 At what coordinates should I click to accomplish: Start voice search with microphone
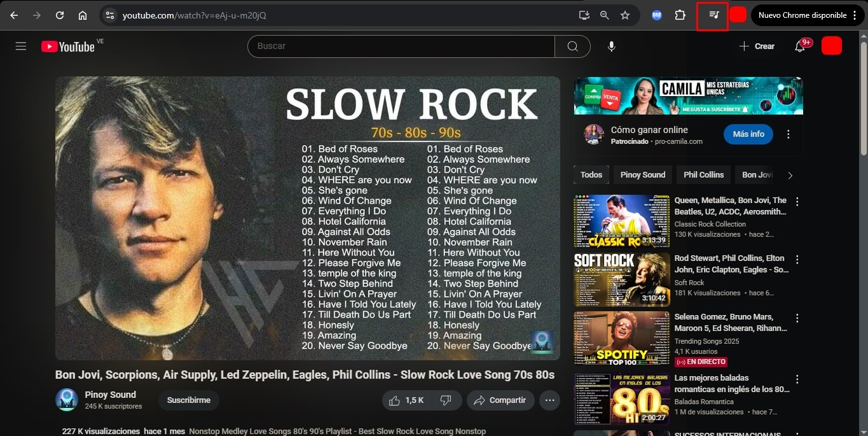click(611, 46)
